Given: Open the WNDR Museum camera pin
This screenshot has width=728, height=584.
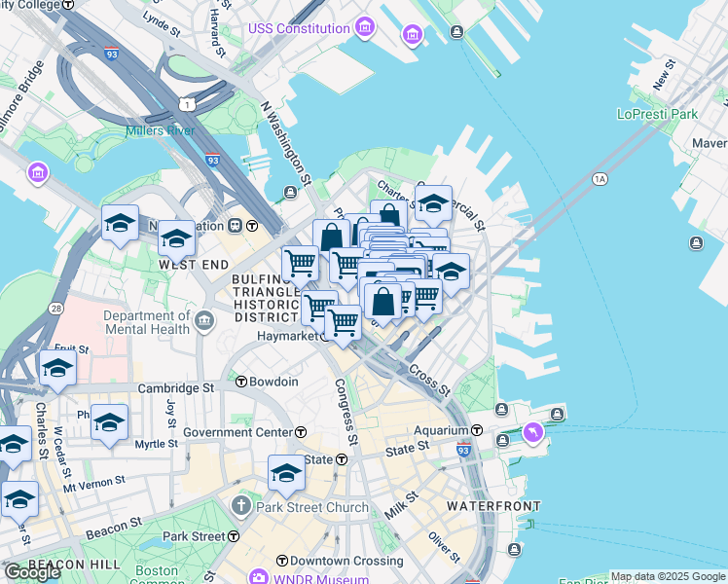Looking at the screenshot, I should (x=258, y=577).
